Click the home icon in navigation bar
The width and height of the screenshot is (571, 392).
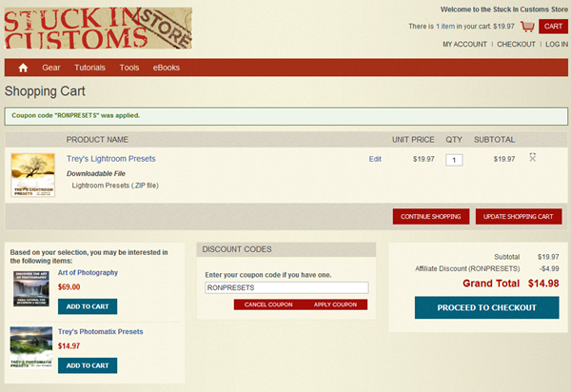tap(23, 68)
